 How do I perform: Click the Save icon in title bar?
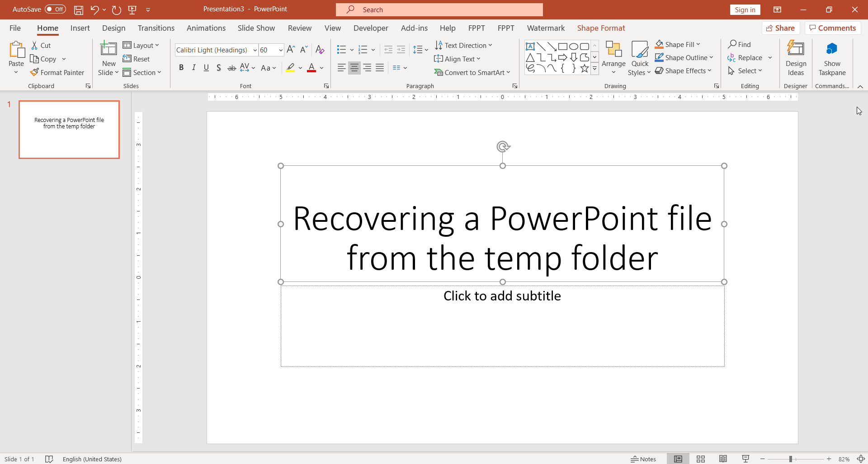tap(79, 9)
